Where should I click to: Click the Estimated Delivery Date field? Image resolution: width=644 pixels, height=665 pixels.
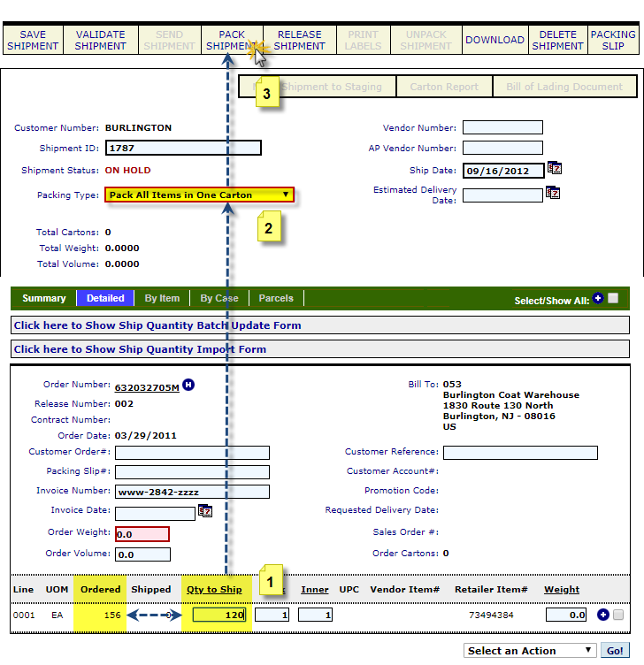click(x=502, y=195)
